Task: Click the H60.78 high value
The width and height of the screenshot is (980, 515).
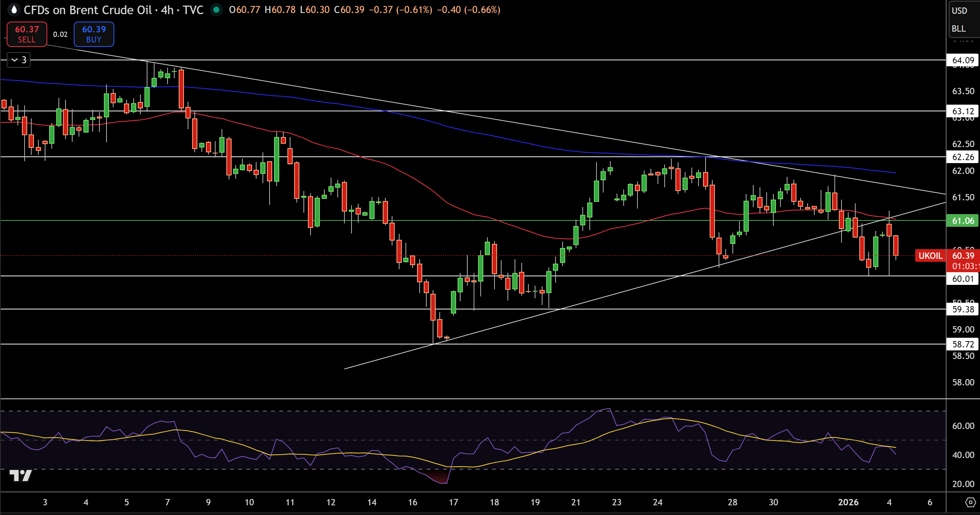Action: 280,10
